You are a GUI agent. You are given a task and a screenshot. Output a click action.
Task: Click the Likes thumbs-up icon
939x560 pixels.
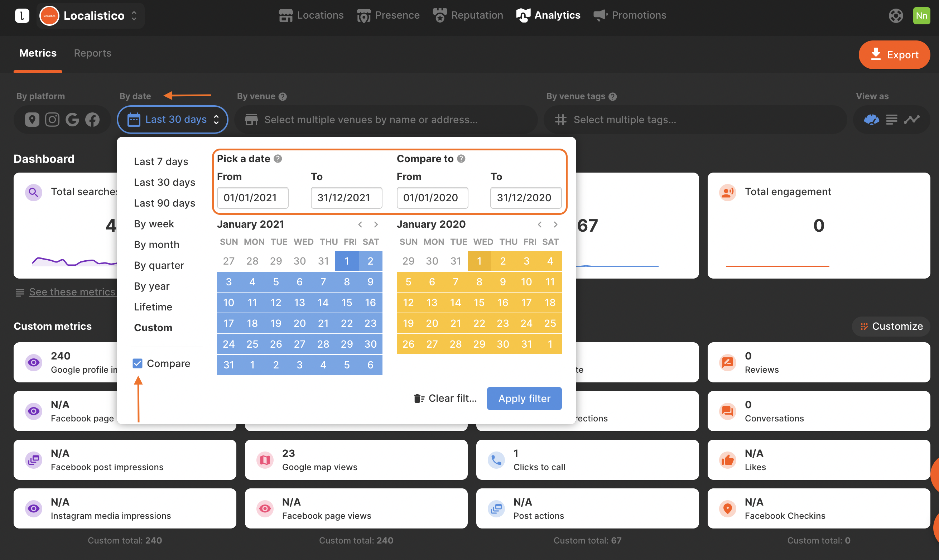point(728,460)
